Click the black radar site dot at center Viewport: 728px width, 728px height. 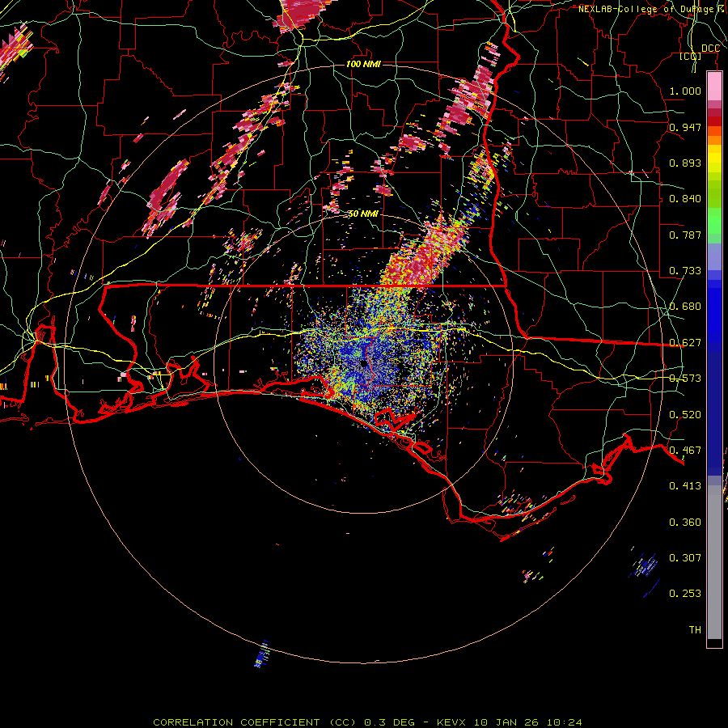(363, 363)
